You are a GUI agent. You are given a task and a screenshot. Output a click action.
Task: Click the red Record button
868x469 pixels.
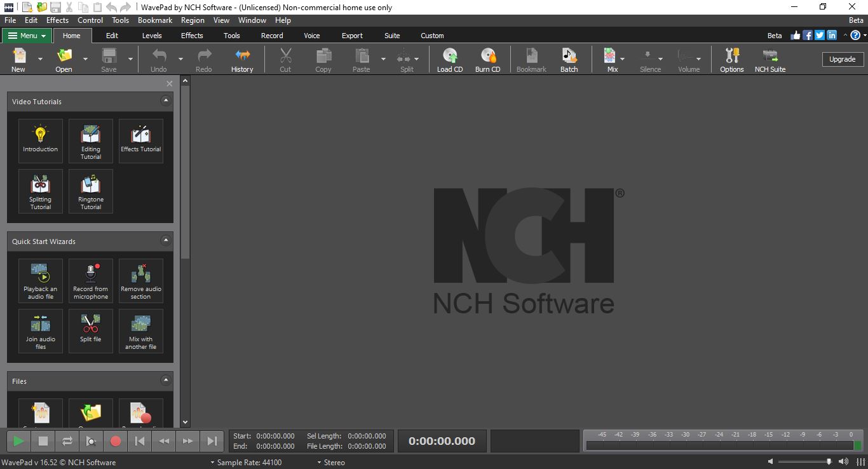click(115, 440)
